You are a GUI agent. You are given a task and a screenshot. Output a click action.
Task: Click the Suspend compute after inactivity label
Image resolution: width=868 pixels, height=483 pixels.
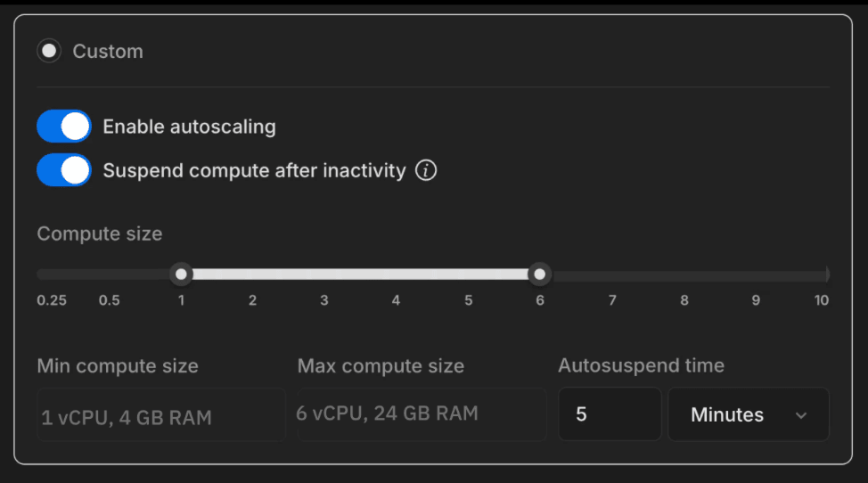pyautogui.click(x=254, y=170)
